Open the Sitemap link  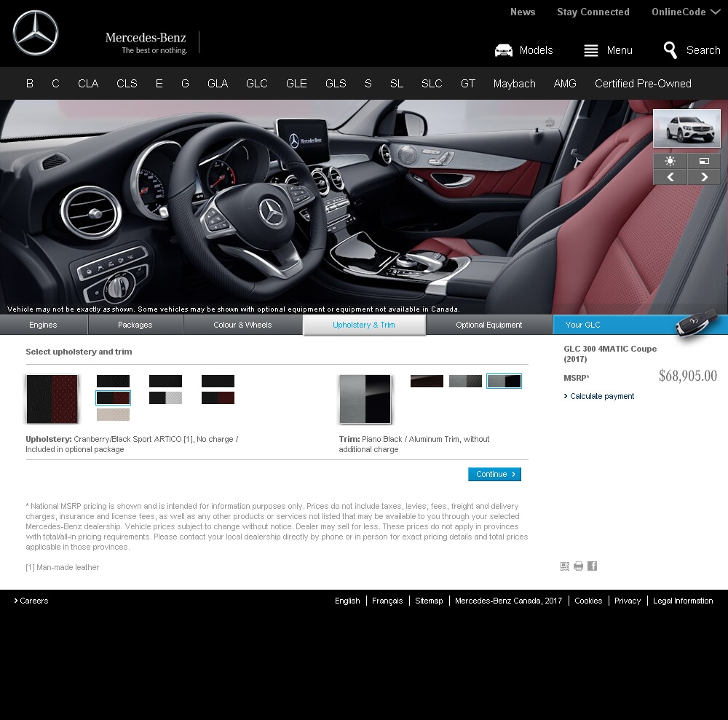429,601
